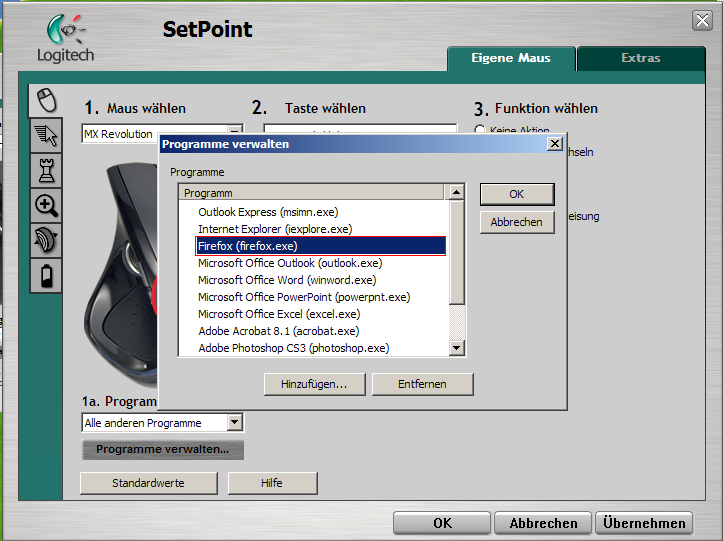The height and width of the screenshot is (541, 723).
Task: Switch to the Extras tab
Action: pyautogui.click(x=641, y=58)
